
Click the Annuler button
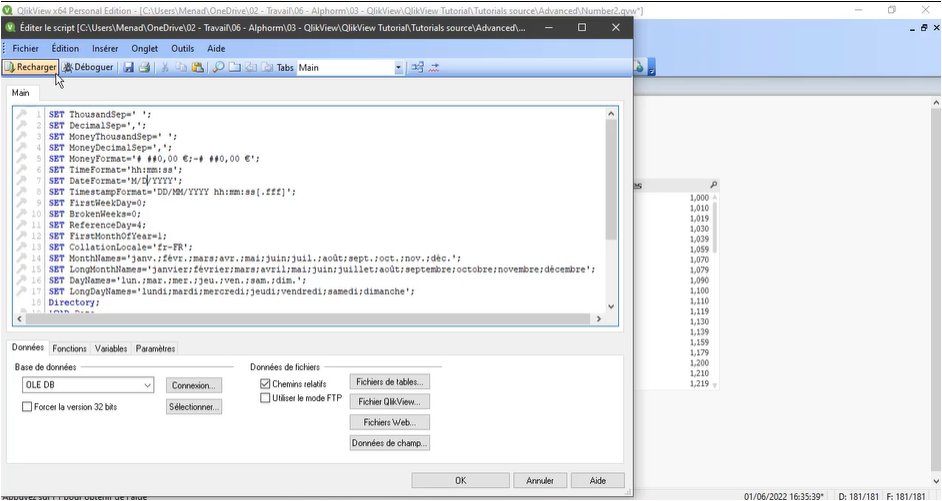(x=540, y=481)
